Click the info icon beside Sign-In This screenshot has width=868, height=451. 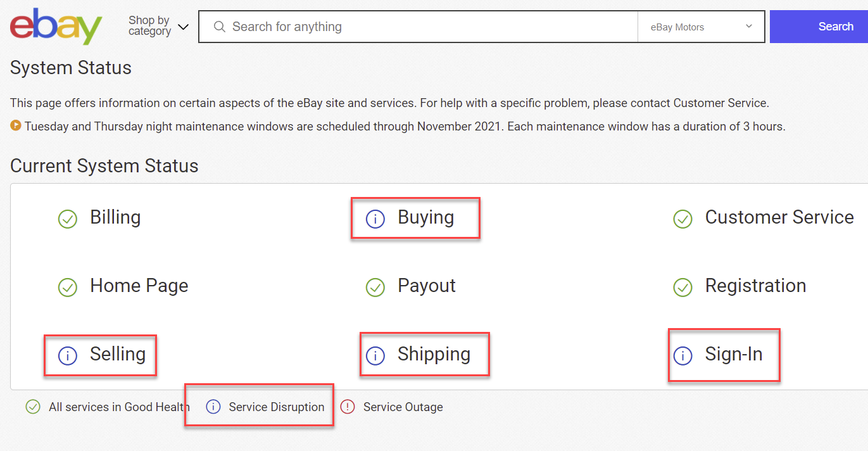(x=682, y=356)
